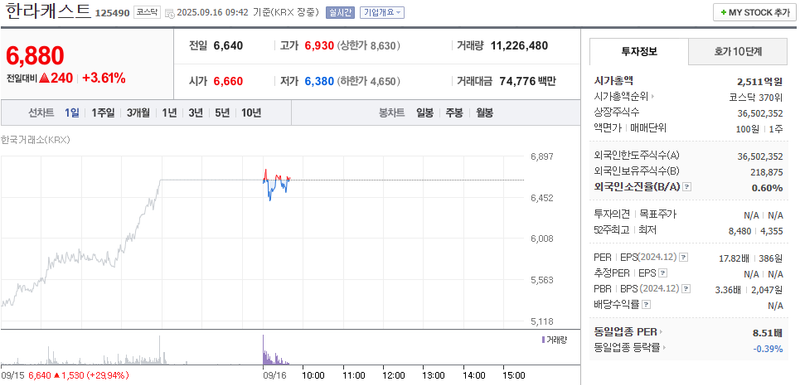Click the stock code 125490
This screenshot has height=385, width=800.
pos(113,13)
